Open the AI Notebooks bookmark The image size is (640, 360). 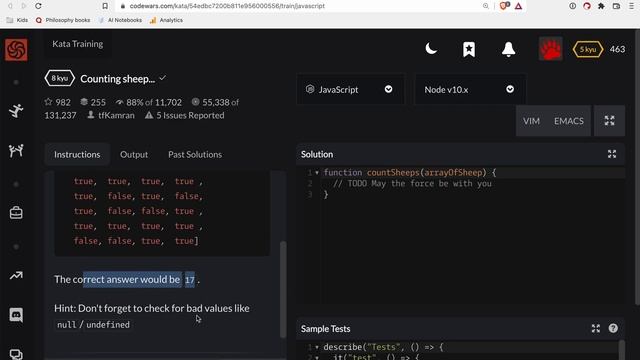coord(120,20)
